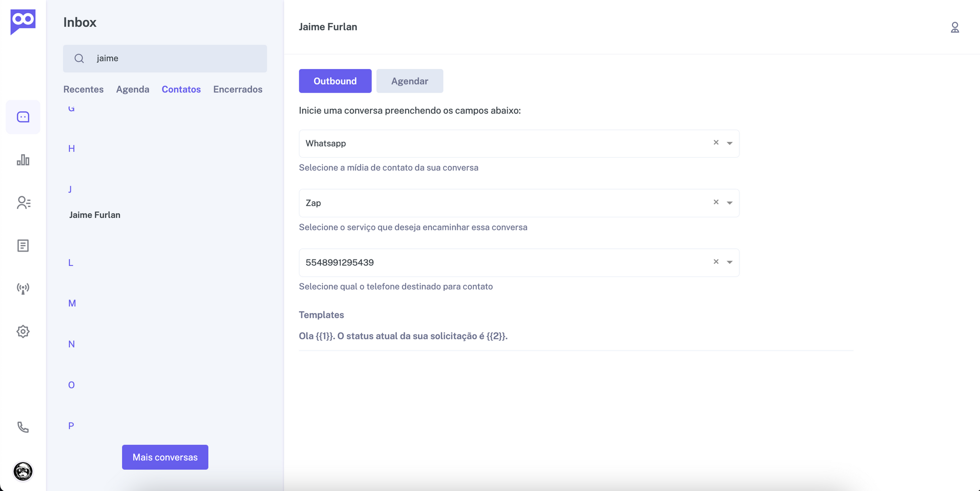Open user avatar at sidebar bottom
This screenshot has width=980, height=491.
tap(23, 471)
